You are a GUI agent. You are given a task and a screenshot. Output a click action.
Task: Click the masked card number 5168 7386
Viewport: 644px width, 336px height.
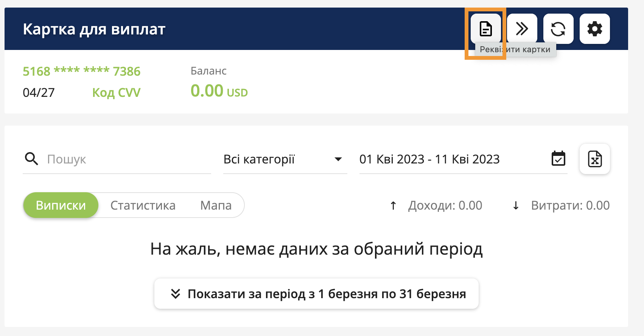coord(81,71)
